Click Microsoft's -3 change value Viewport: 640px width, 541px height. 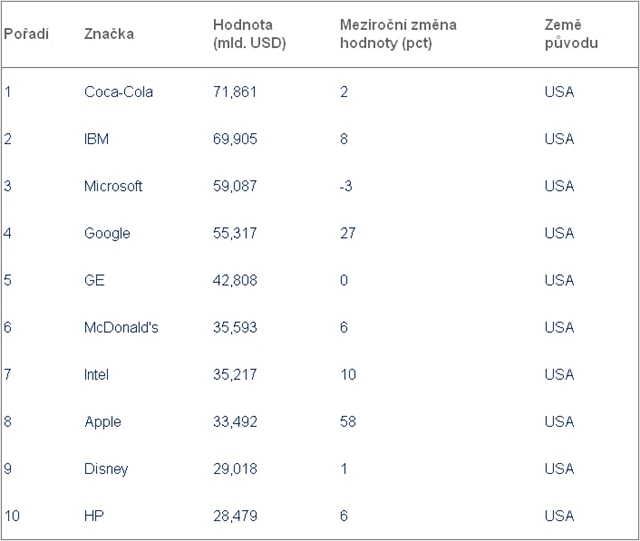click(x=347, y=186)
